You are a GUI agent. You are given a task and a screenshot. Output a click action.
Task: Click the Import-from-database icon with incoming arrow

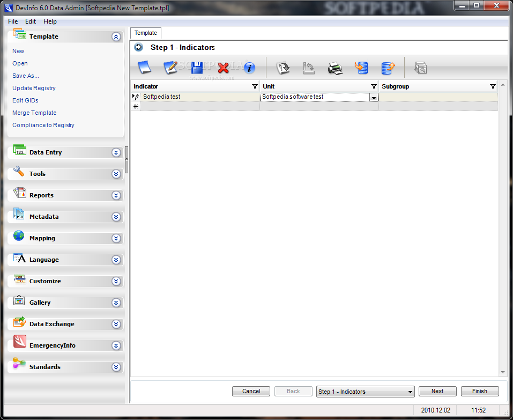361,68
